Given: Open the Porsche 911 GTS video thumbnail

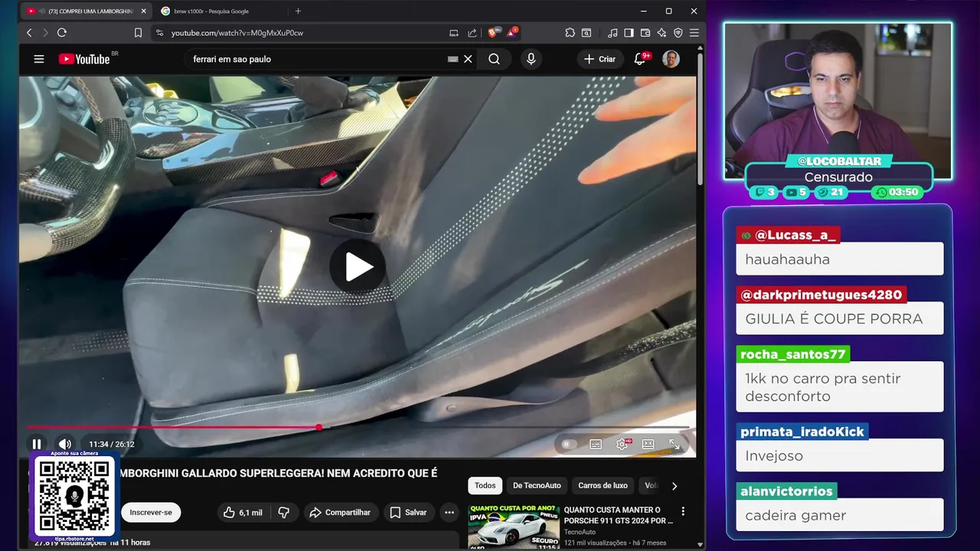Looking at the screenshot, I should 514,526.
